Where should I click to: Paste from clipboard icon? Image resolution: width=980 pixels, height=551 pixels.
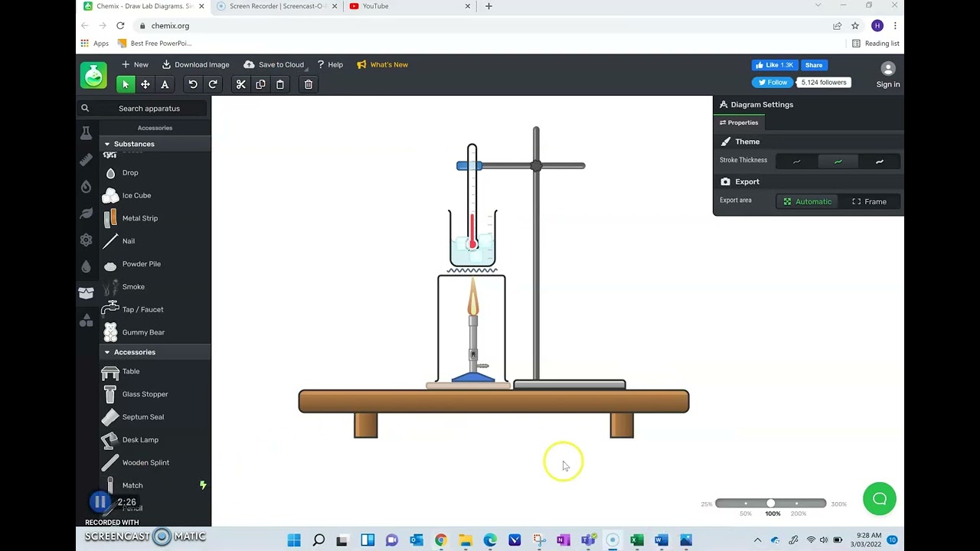tap(280, 84)
